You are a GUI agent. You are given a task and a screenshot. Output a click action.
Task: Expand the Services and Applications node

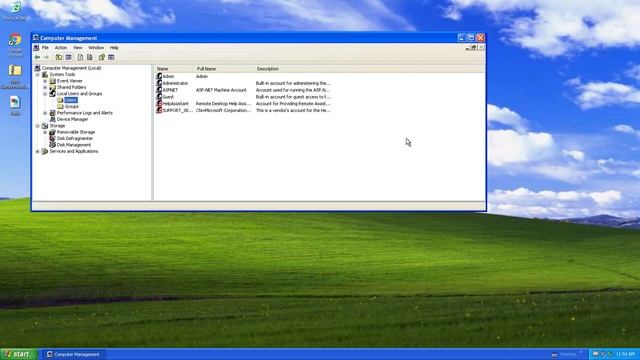point(38,151)
